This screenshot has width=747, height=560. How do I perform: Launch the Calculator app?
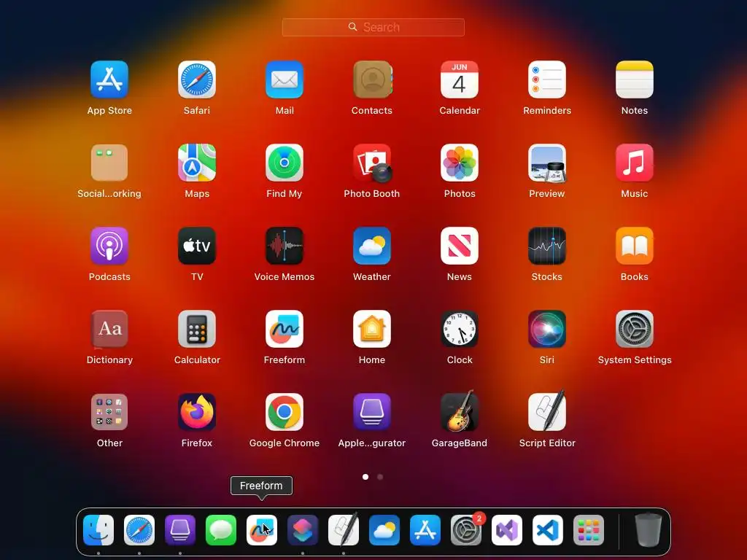click(197, 329)
